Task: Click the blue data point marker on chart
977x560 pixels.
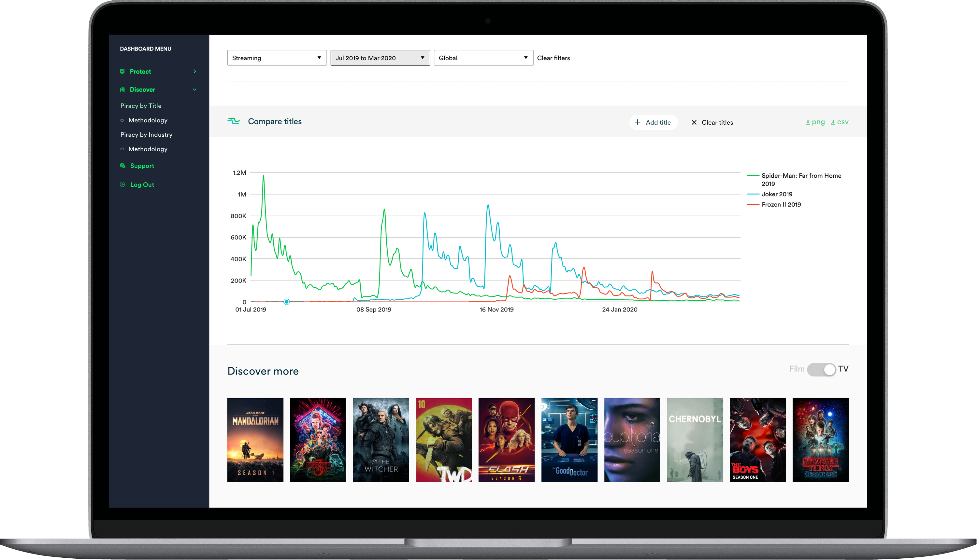Action: pos(286,302)
